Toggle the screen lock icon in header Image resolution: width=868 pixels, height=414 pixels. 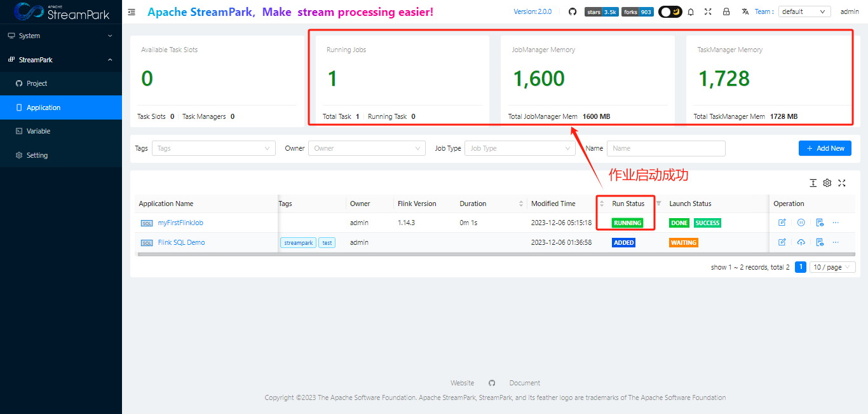coord(726,11)
